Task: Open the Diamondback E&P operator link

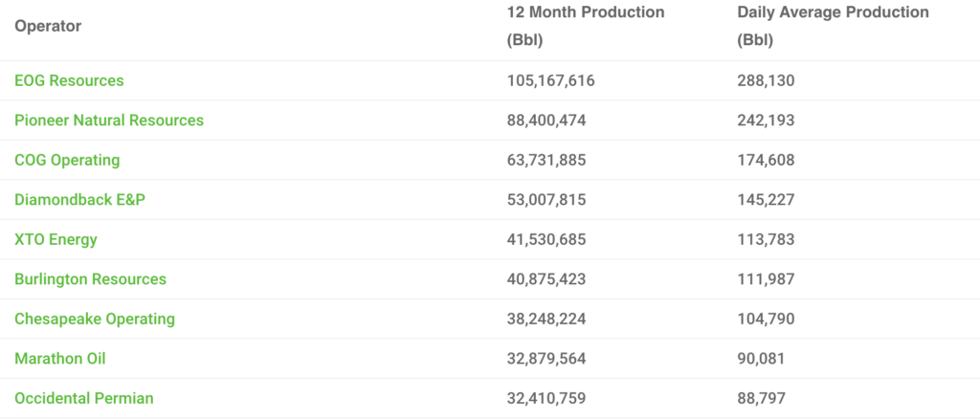Action: point(79,200)
